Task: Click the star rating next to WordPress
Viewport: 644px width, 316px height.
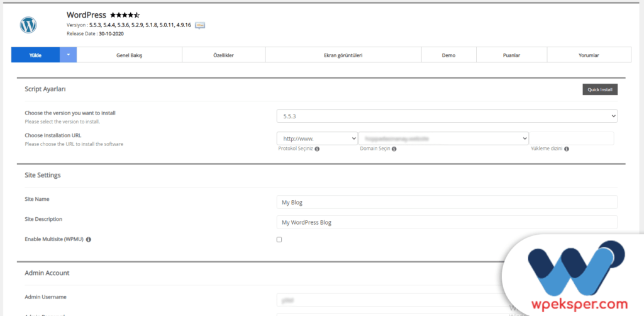Action: (125, 15)
